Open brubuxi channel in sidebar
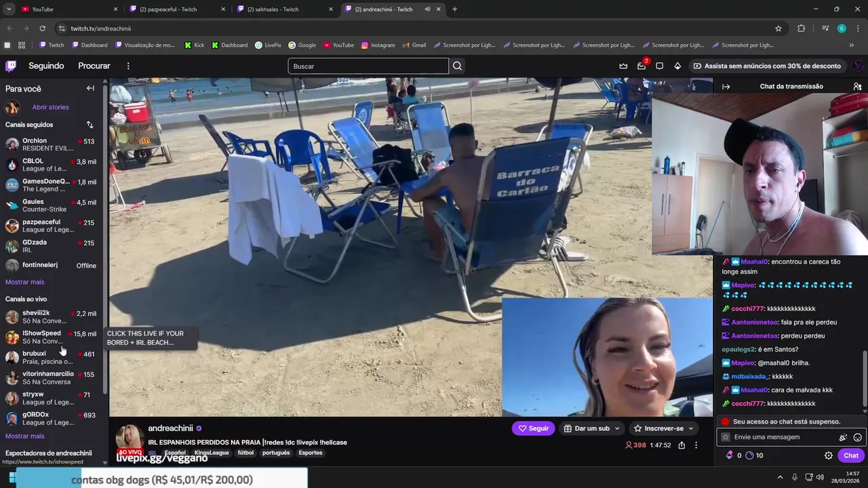Image resolution: width=868 pixels, height=488 pixels. (x=52, y=357)
